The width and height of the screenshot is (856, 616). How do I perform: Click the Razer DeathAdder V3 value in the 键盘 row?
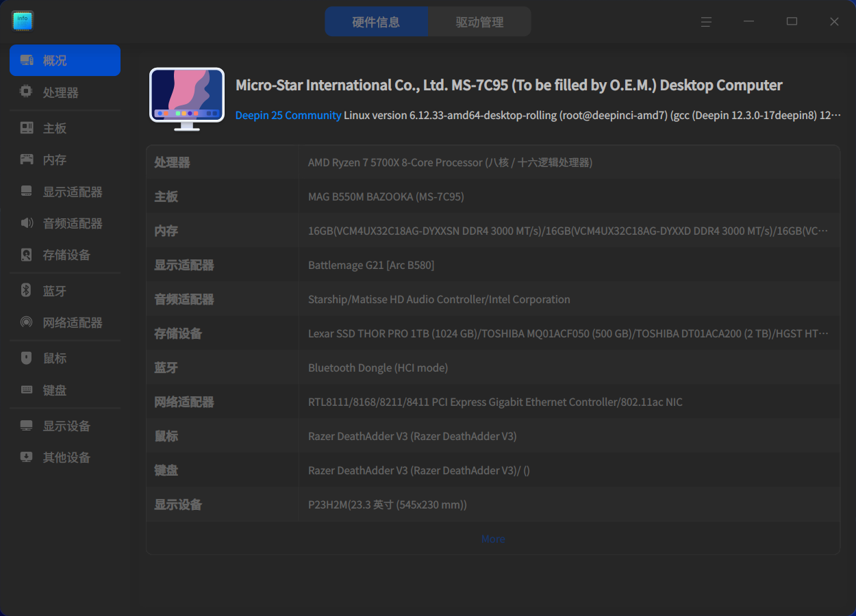[419, 471]
